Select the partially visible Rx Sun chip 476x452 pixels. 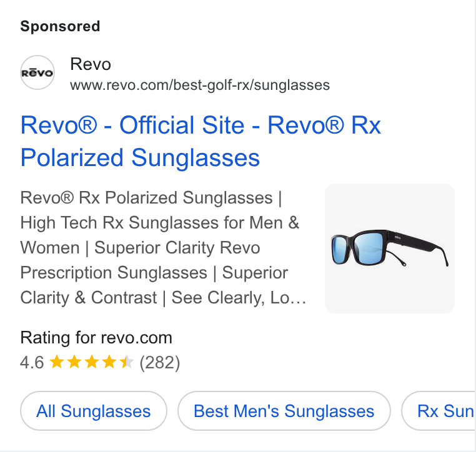[x=439, y=411]
